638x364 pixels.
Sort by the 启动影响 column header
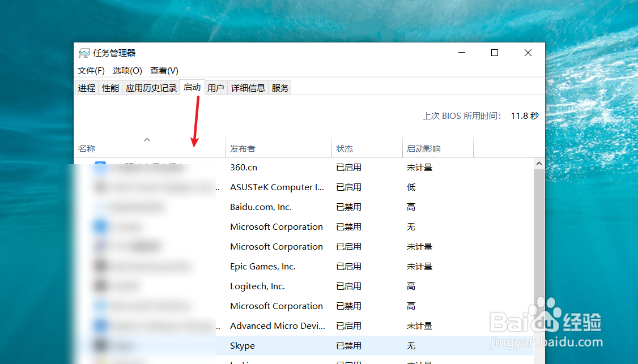click(x=438, y=147)
